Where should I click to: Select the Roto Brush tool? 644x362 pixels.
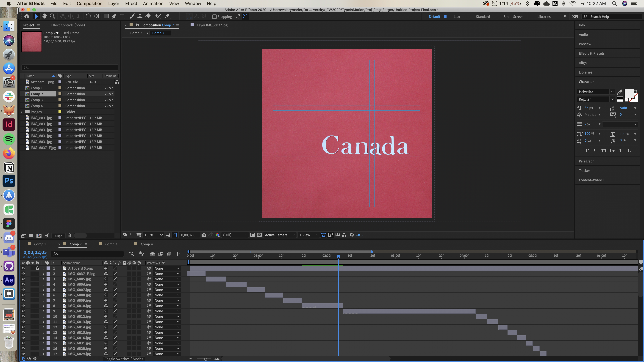158,16
